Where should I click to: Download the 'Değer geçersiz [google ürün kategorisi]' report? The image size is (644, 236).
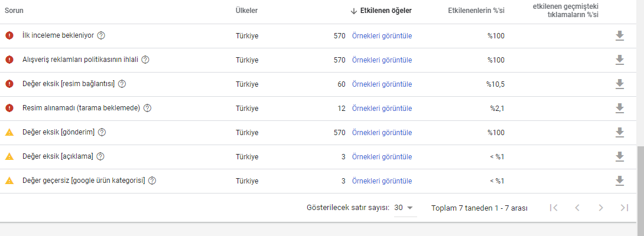point(620,181)
